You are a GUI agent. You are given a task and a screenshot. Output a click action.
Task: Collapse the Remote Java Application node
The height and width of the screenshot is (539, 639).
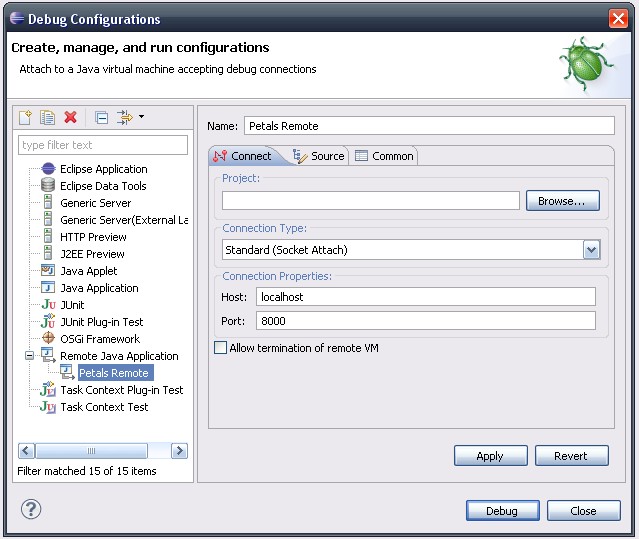(x=30, y=356)
